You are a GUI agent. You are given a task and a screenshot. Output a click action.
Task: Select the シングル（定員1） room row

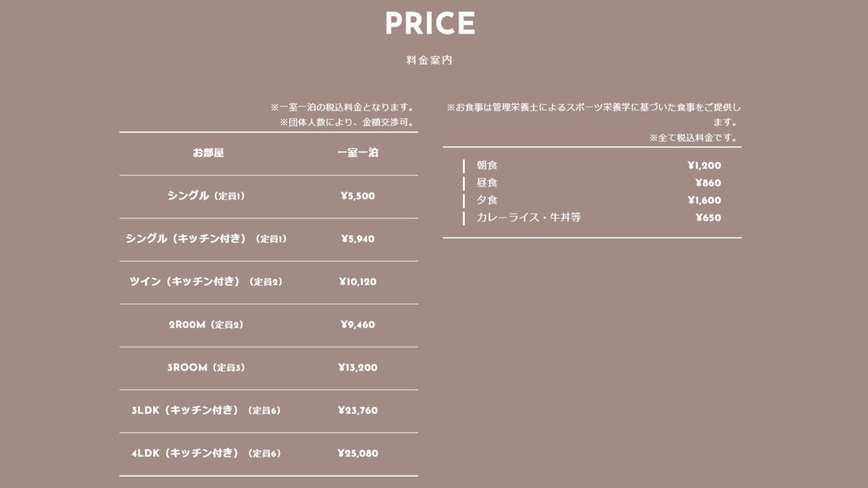tap(206, 196)
